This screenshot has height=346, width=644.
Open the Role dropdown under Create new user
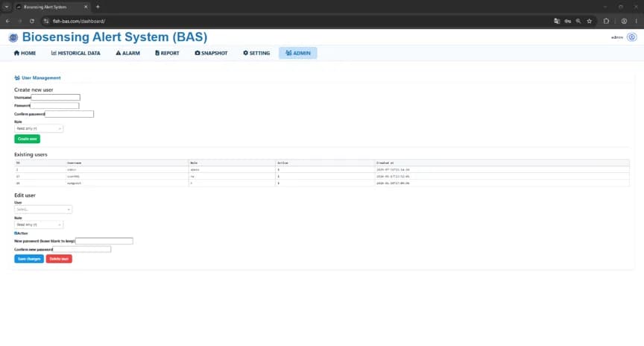pos(39,128)
